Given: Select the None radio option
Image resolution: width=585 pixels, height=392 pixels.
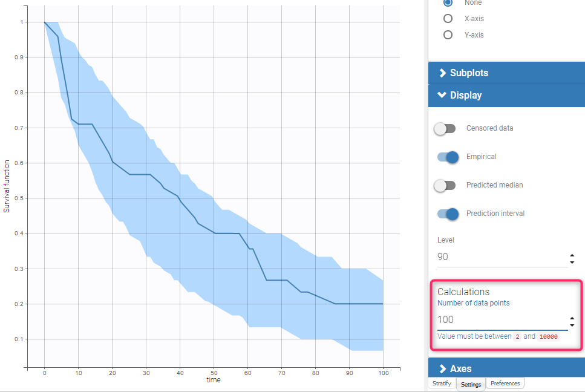Looking at the screenshot, I should (448, 3).
